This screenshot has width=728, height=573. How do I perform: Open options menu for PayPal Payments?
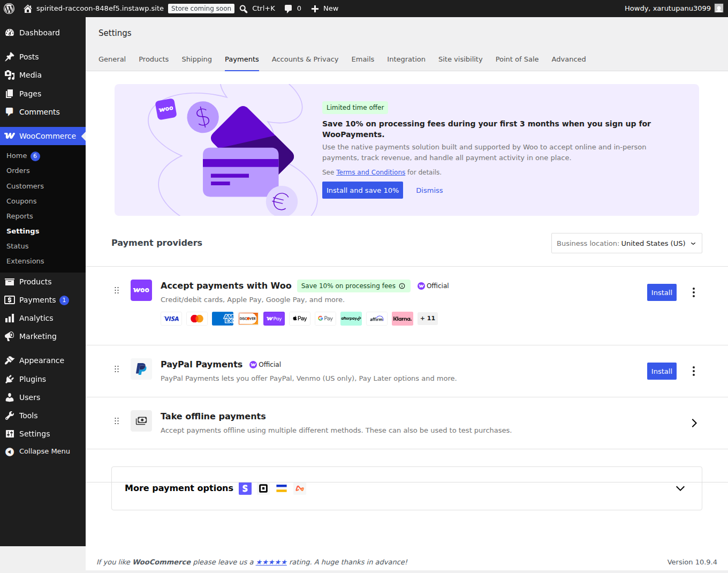pyautogui.click(x=694, y=371)
